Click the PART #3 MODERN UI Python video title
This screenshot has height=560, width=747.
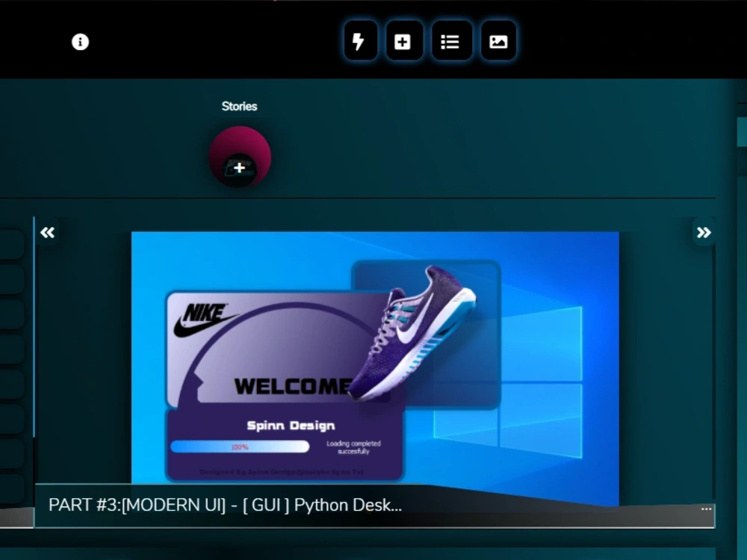pyautogui.click(x=224, y=505)
